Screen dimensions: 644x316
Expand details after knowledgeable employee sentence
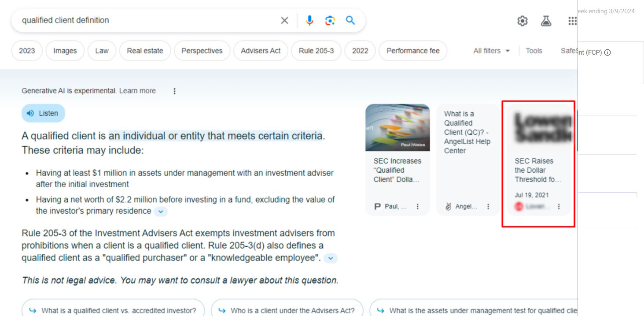click(330, 259)
